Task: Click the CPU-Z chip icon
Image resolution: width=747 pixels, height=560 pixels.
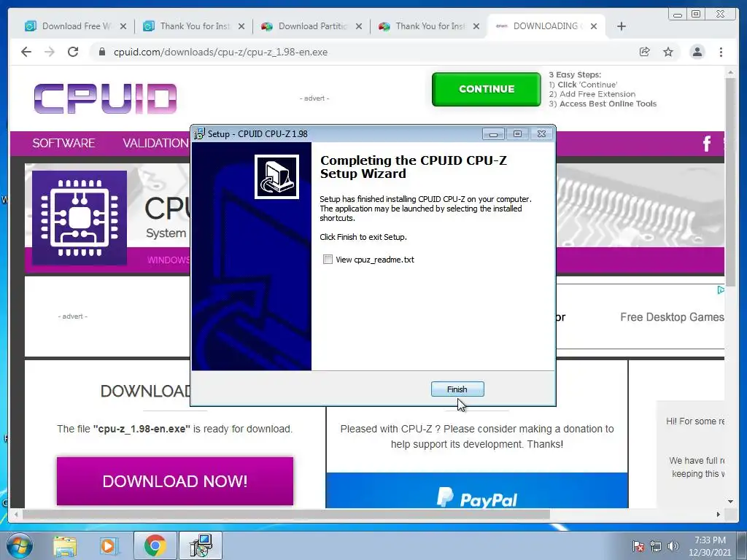Action: pos(80,217)
